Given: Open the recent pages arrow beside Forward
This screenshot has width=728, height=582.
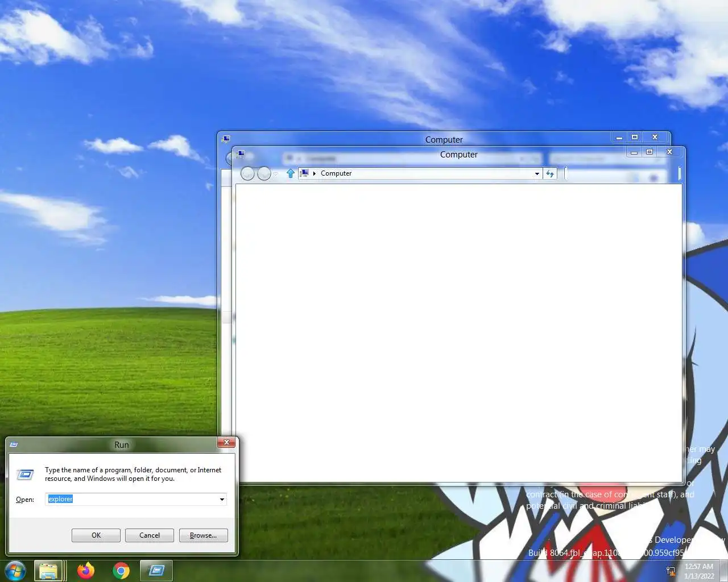Looking at the screenshot, I should click(275, 174).
